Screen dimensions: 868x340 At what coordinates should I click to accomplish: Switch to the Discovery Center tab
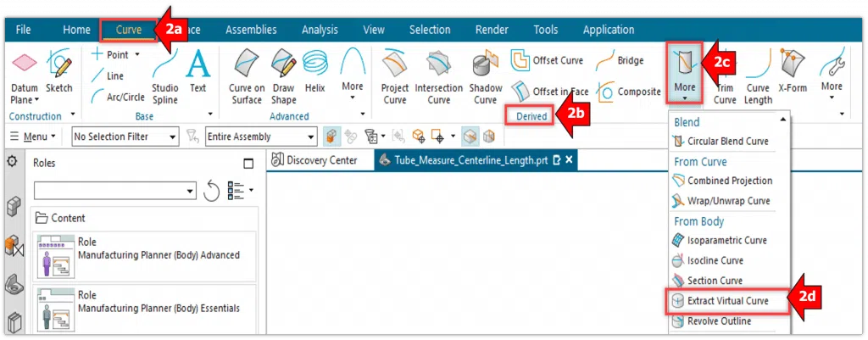click(x=314, y=160)
